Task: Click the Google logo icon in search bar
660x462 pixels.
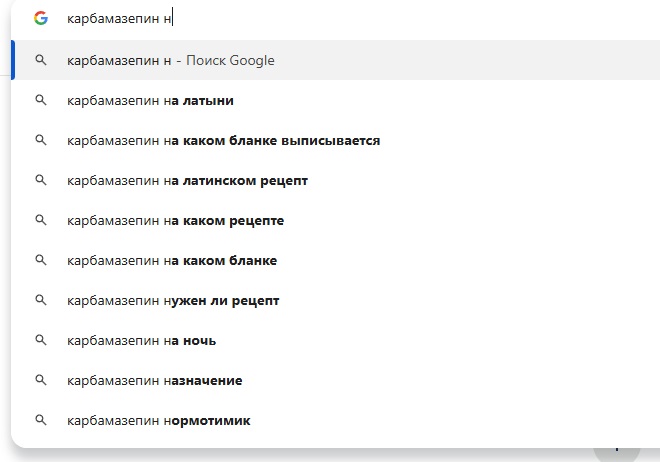Action: pos(40,18)
